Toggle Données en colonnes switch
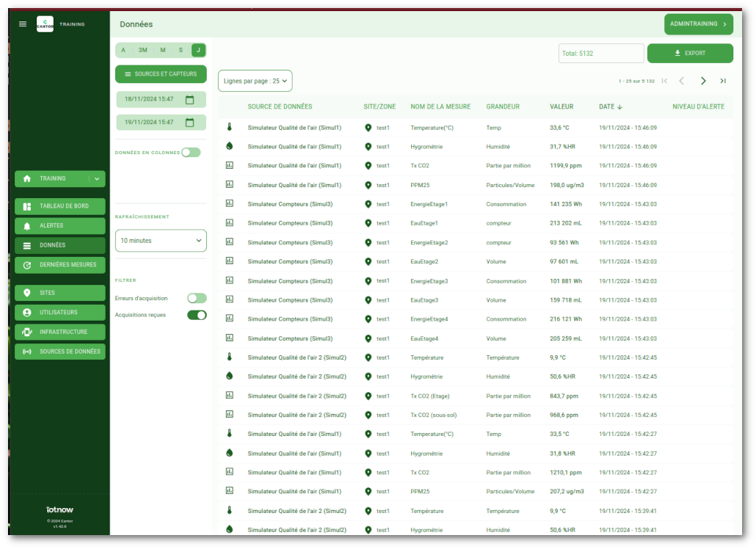Image resolution: width=756 pixels, height=549 pixels. [x=191, y=153]
